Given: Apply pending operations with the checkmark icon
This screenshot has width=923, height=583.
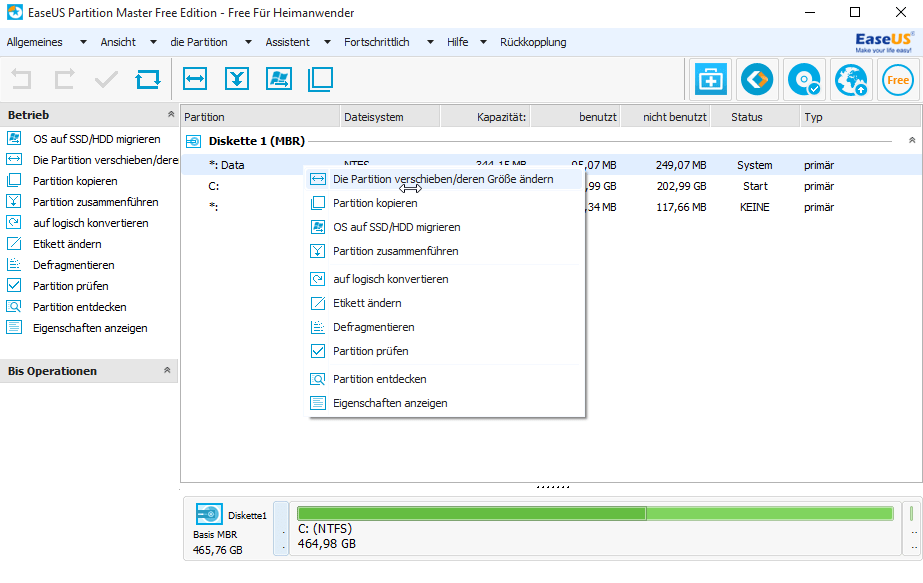Looking at the screenshot, I should click(x=107, y=79).
